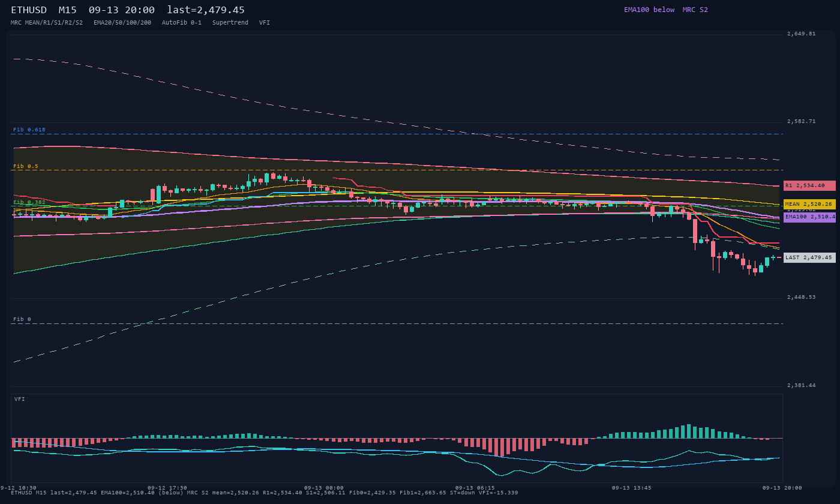Select the EMA20/50/100/200 legend entry

122,22
